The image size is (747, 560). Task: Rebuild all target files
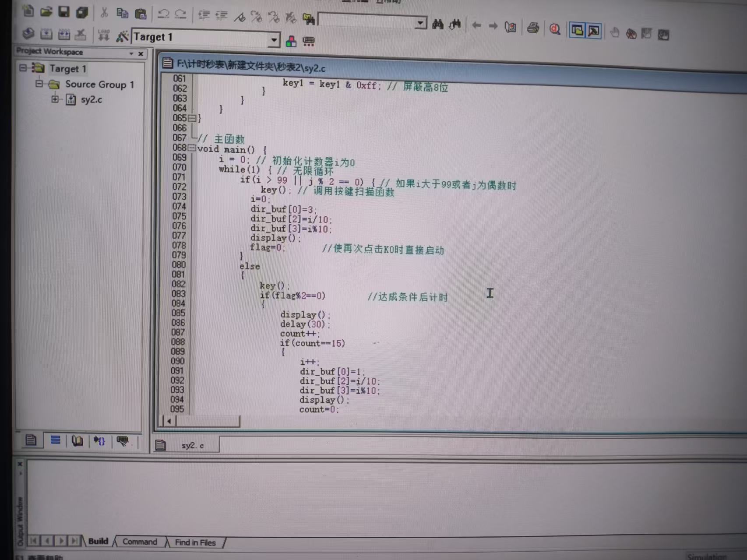[64, 34]
